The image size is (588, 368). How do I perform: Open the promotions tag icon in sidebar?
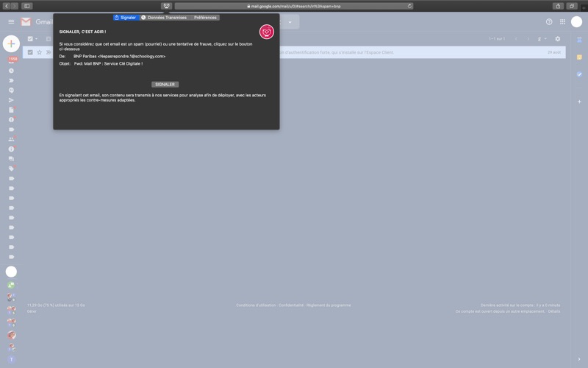click(11, 169)
